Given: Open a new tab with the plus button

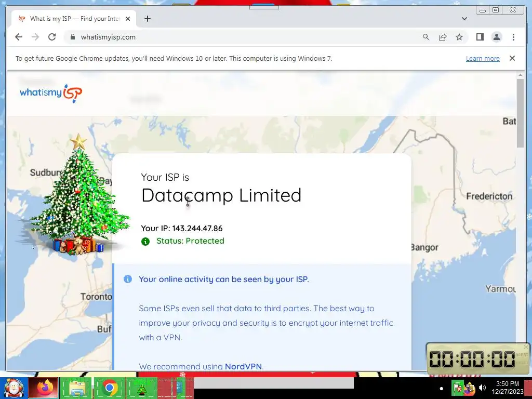Looking at the screenshot, I should (147, 19).
